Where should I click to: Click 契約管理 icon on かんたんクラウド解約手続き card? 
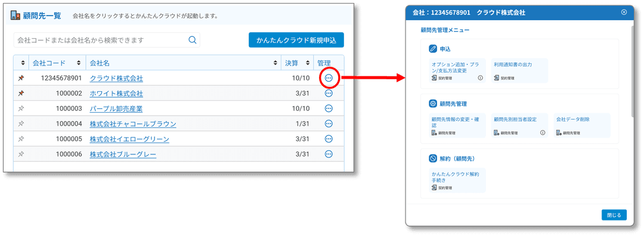pos(434,188)
